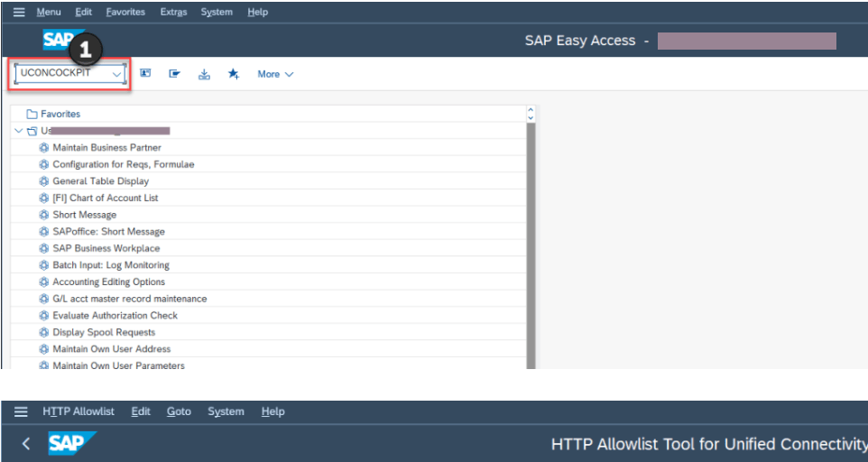Click the SAP Business Workplace toolbar icon
868x462 pixels.
pyautogui.click(x=145, y=74)
